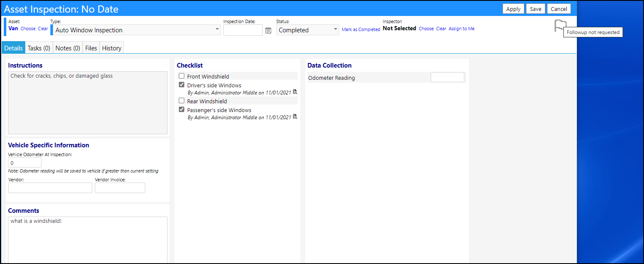Switch to the Files tab
644x264 pixels.
[91, 48]
